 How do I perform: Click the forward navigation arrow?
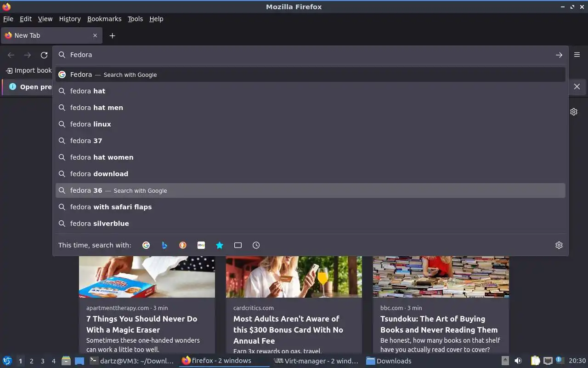click(x=28, y=55)
